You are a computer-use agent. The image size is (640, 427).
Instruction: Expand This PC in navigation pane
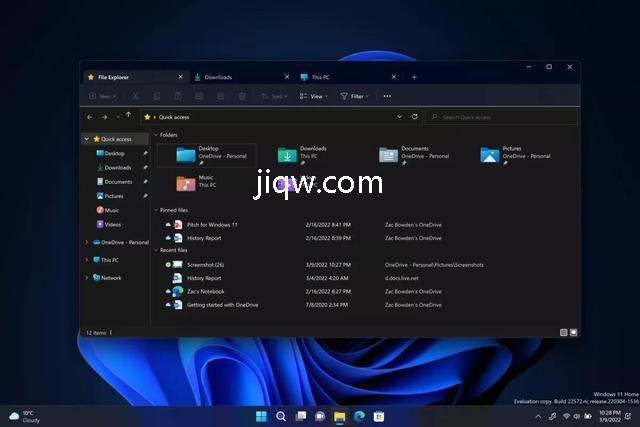point(88,259)
